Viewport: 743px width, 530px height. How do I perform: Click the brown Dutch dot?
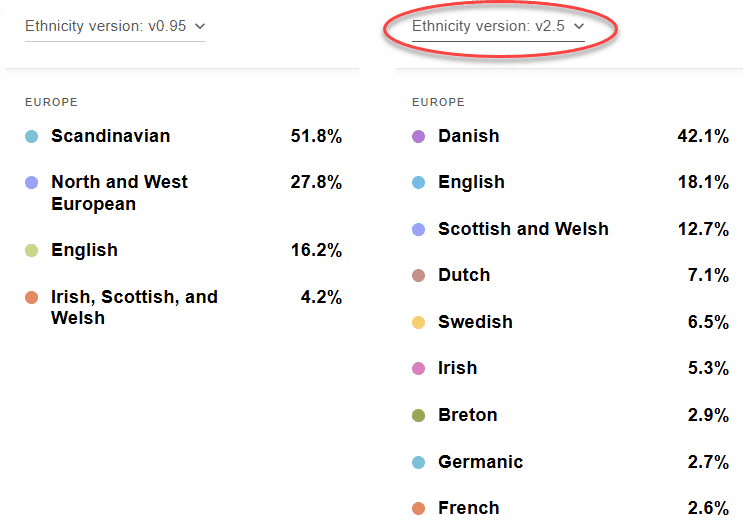418,276
